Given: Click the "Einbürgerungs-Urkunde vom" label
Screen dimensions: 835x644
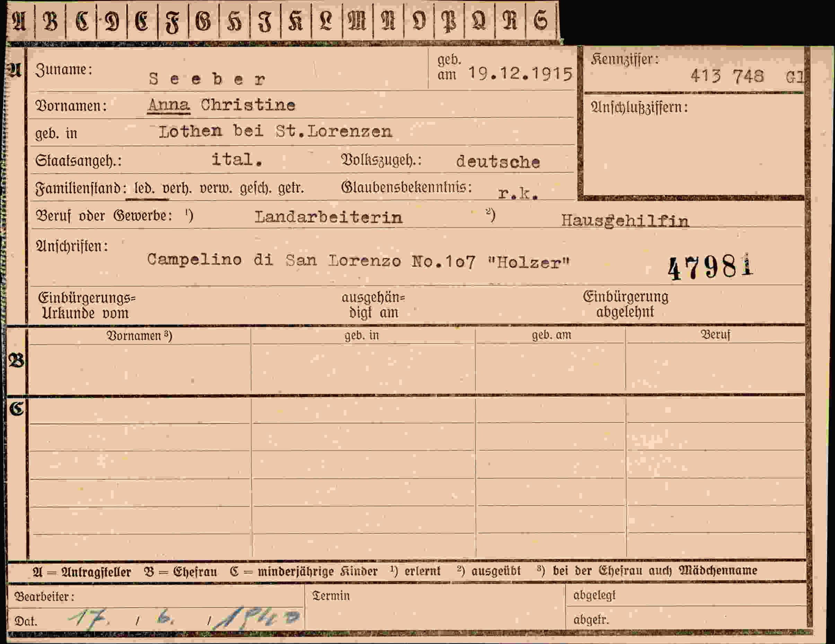Looking at the screenshot, I should tap(87, 306).
